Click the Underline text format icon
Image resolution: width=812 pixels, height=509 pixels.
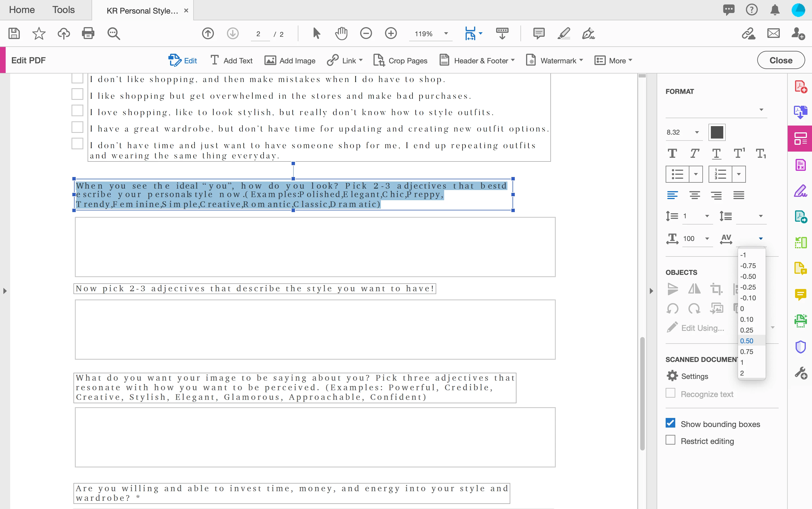pyautogui.click(x=717, y=154)
